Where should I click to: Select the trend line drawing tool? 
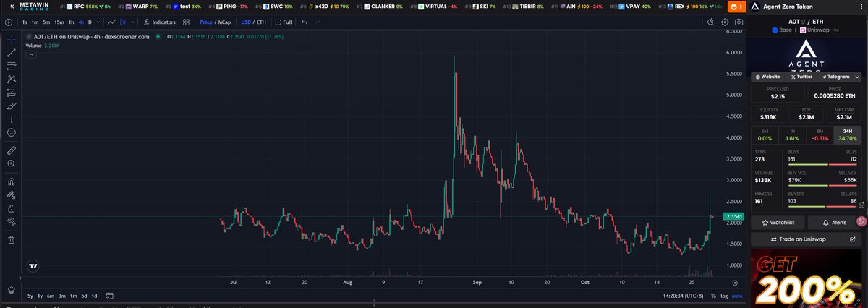12,53
